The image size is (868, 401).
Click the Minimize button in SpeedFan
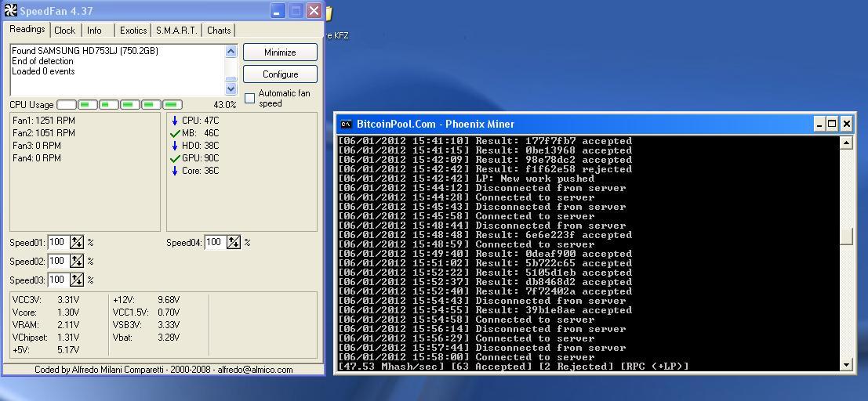pos(280,52)
